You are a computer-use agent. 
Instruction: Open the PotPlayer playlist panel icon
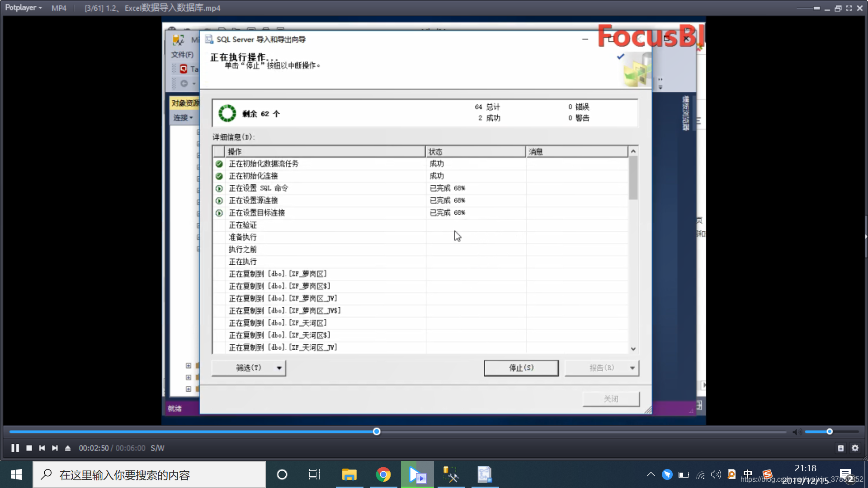(841, 448)
